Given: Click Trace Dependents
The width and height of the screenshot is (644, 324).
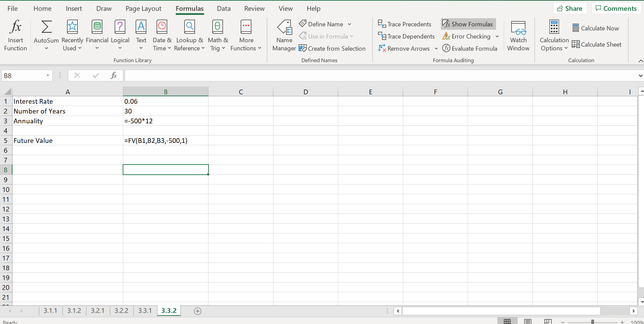Looking at the screenshot, I should [406, 36].
